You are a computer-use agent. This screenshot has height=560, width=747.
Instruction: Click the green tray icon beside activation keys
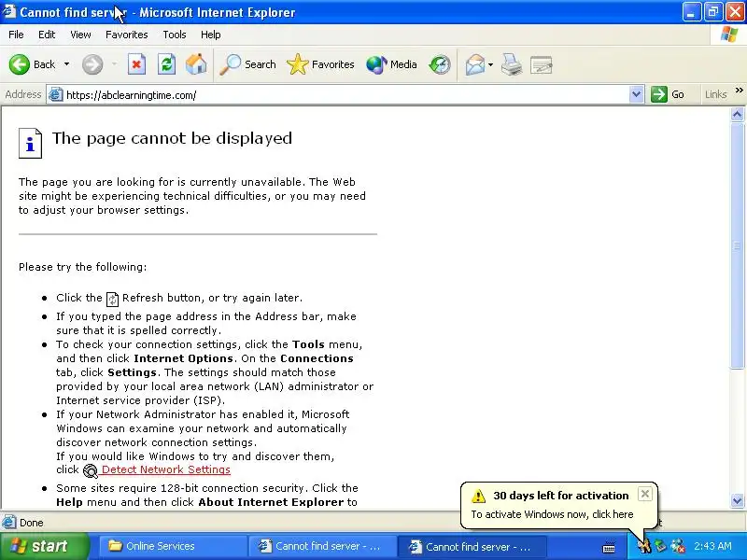[660, 546]
